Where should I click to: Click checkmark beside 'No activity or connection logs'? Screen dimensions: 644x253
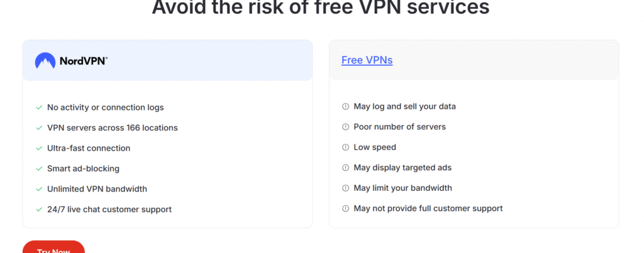(39, 108)
